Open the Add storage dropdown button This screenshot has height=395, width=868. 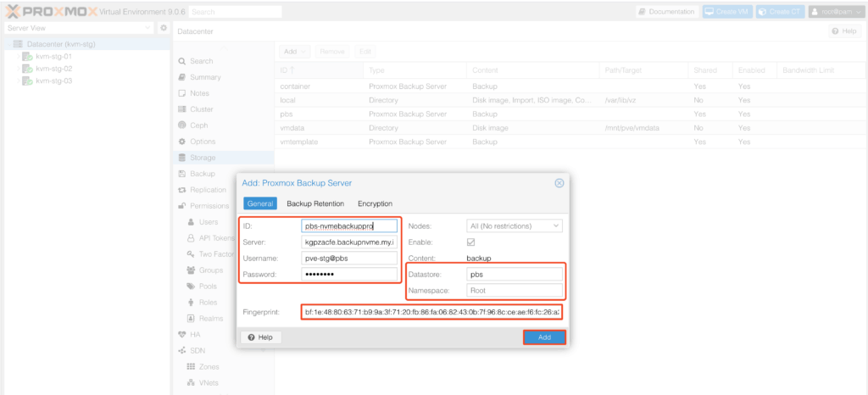click(296, 52)
